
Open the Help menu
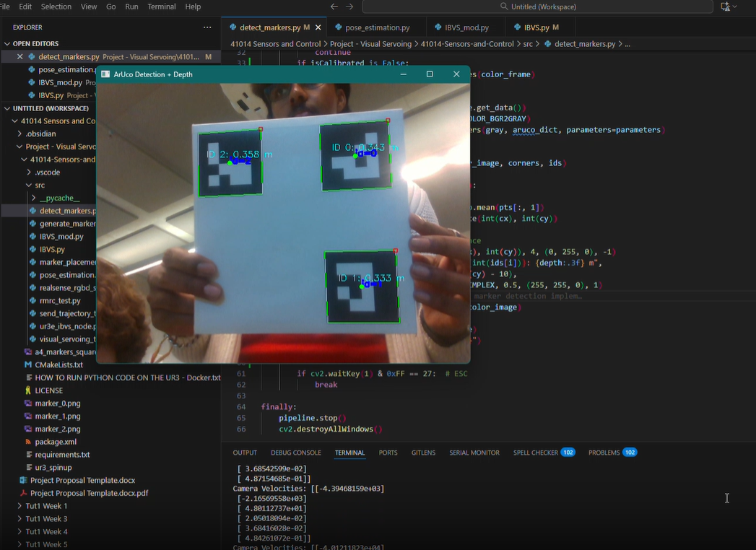193,6
